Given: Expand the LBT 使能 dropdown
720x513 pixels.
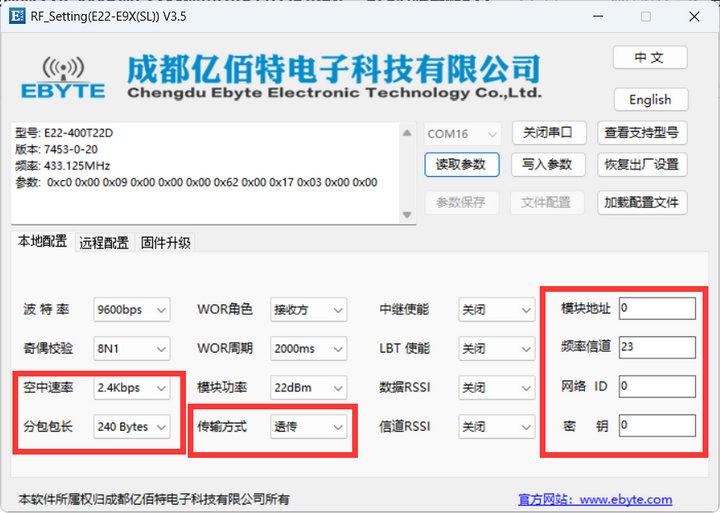Looking at the screenshot, I should pos(497,349).
